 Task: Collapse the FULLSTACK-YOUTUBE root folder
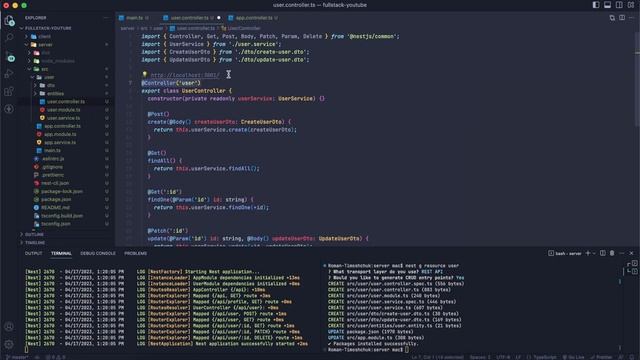(x=48, y=28)
